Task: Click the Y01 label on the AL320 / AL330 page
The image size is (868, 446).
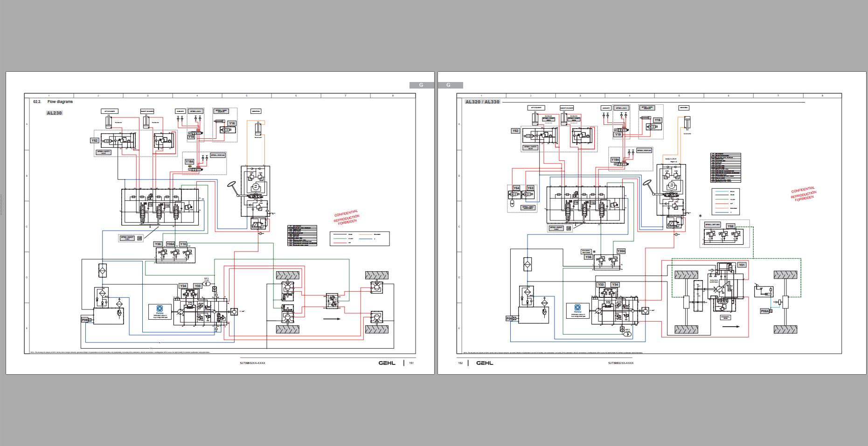Action: tap(742, 265)
